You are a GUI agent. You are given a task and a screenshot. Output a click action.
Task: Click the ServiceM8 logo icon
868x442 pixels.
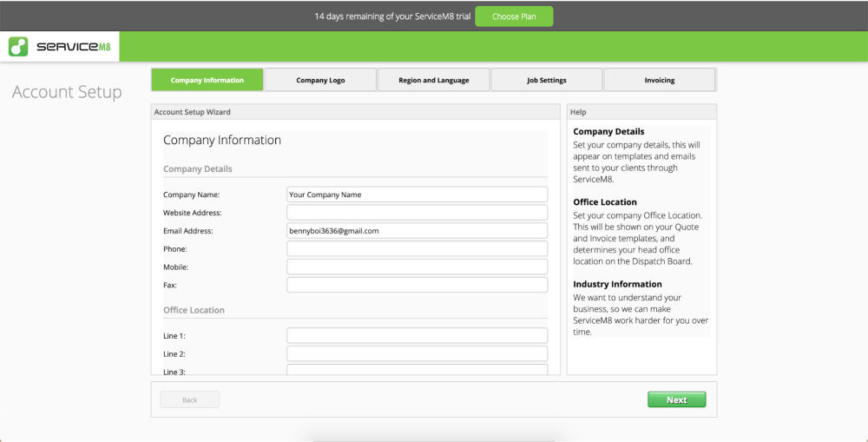[18, 47]
